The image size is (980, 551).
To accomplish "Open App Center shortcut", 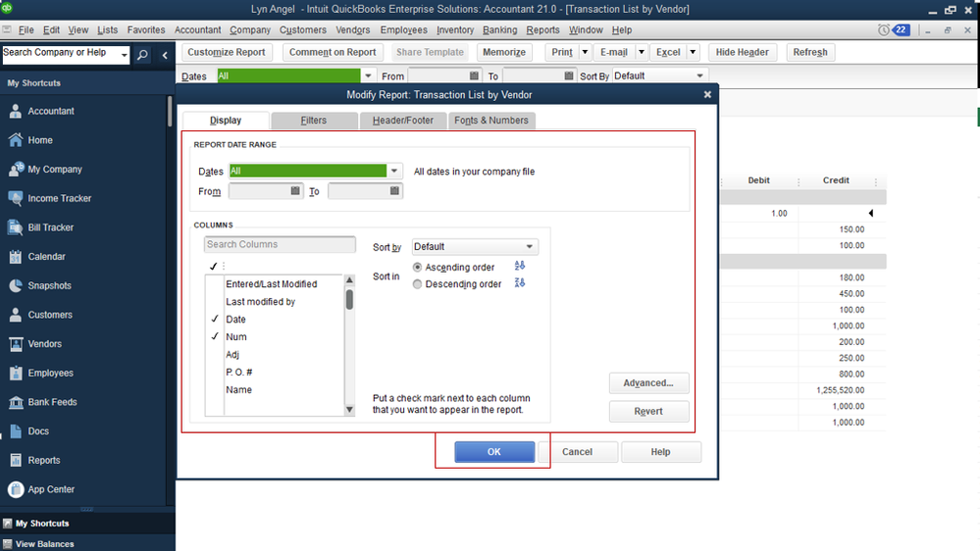I will [x=51, y=489].
